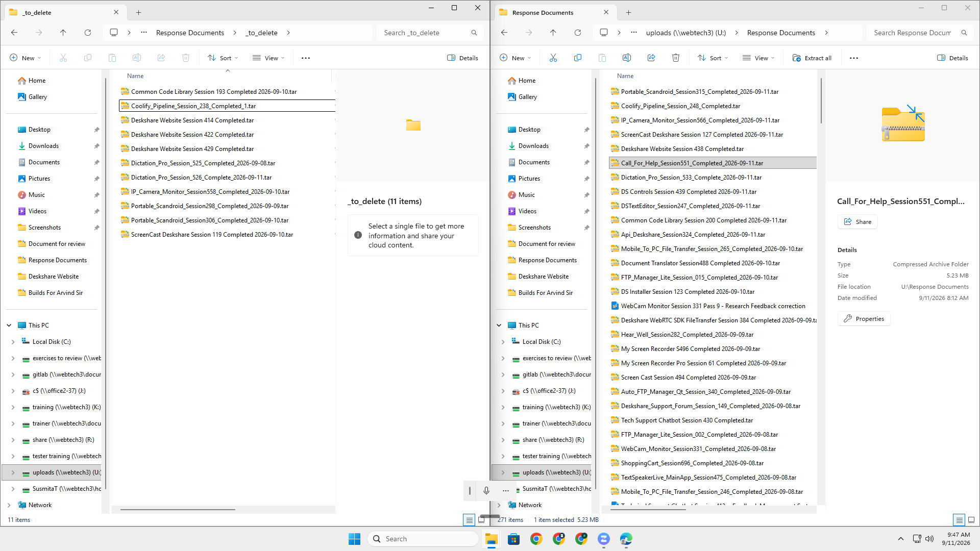Expand Local Disk (C:) in left window tree
Viewport: 980px width, 551px height.
click(x=13, y=342)
